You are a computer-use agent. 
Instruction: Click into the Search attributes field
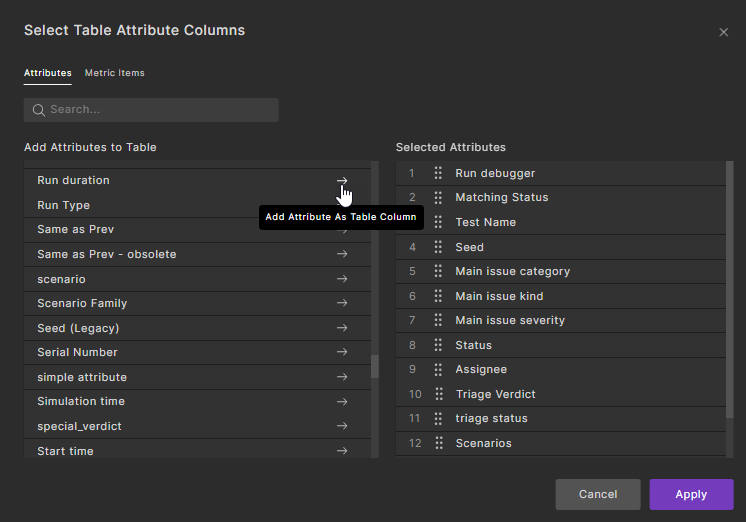[x=160, y=110]
